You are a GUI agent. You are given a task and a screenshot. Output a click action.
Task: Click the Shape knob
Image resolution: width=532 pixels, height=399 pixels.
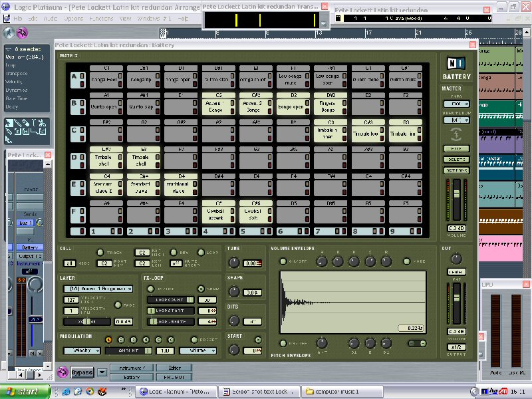233,291
